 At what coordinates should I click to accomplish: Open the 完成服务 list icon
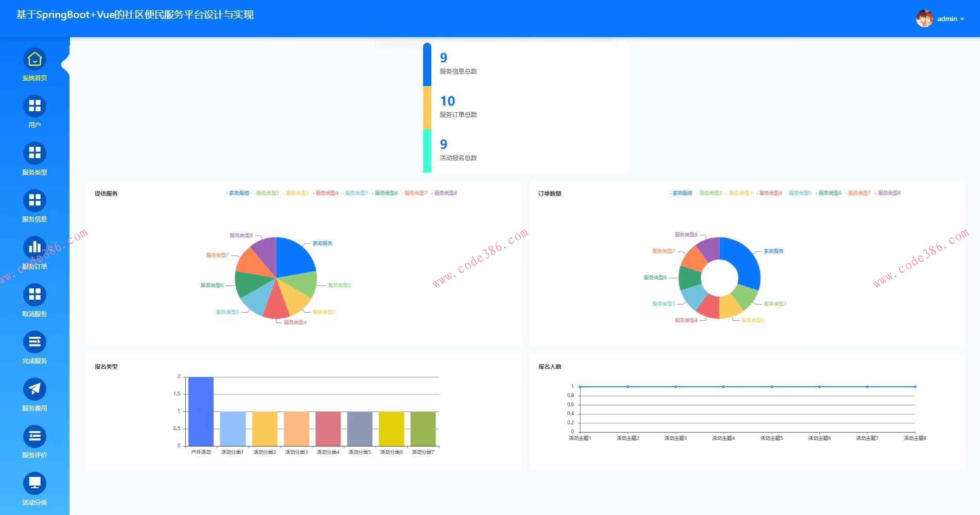tap(34, 342)
